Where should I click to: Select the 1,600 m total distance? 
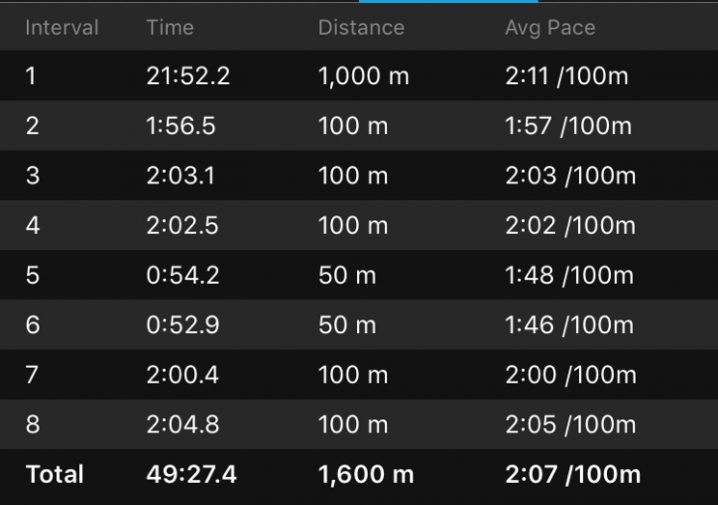click(x=364, y=474)
